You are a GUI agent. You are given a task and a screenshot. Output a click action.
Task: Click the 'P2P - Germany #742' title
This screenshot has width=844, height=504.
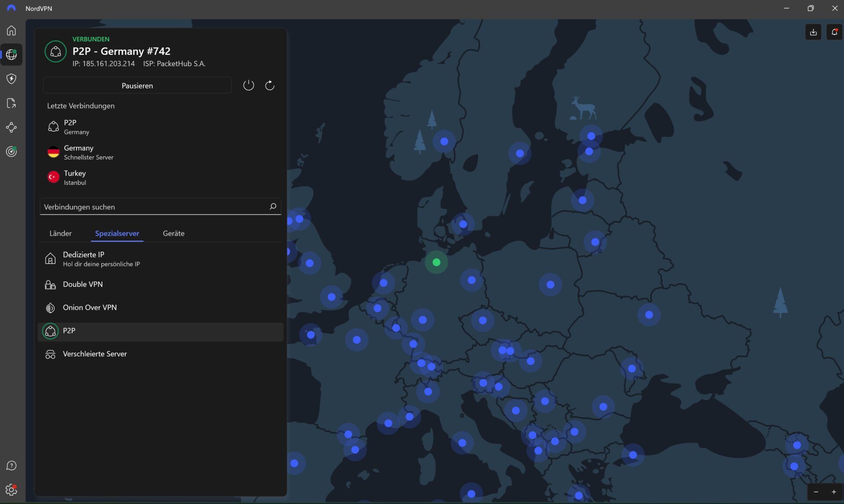click(x=121, y=51)
